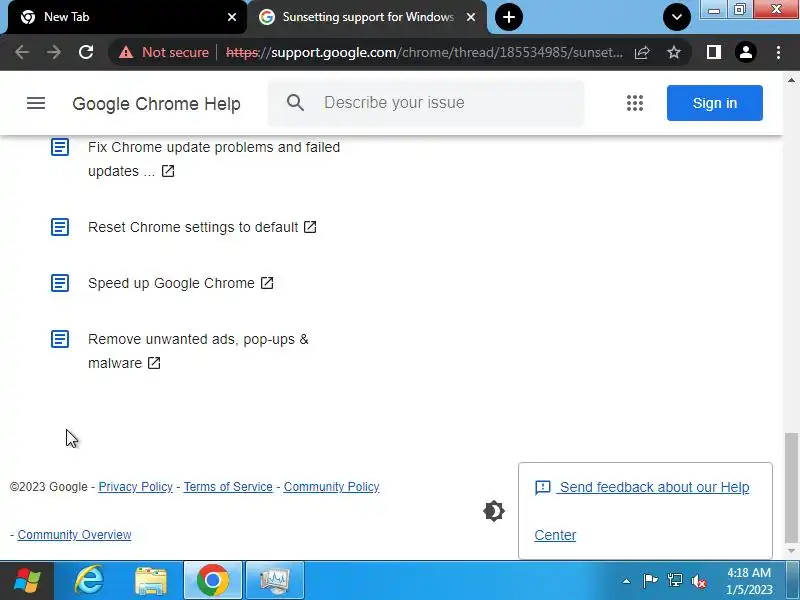Open the Chrome profile avatar
This screenshot has width=800, height=600.
[745, 52]
